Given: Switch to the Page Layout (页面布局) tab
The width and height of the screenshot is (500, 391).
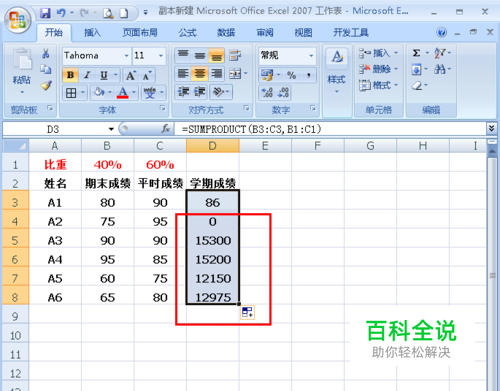Looking at the screenshot, I should [x=140, y=33].
